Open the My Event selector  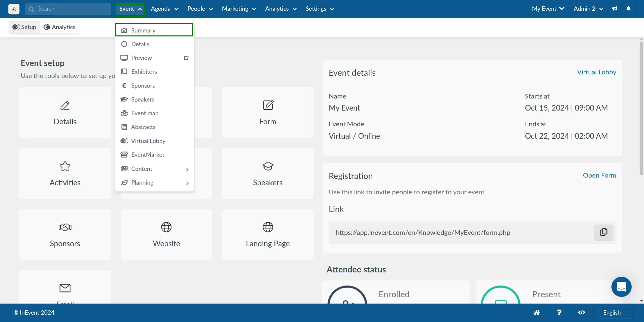pyautogui.click(x=548, y=9)
